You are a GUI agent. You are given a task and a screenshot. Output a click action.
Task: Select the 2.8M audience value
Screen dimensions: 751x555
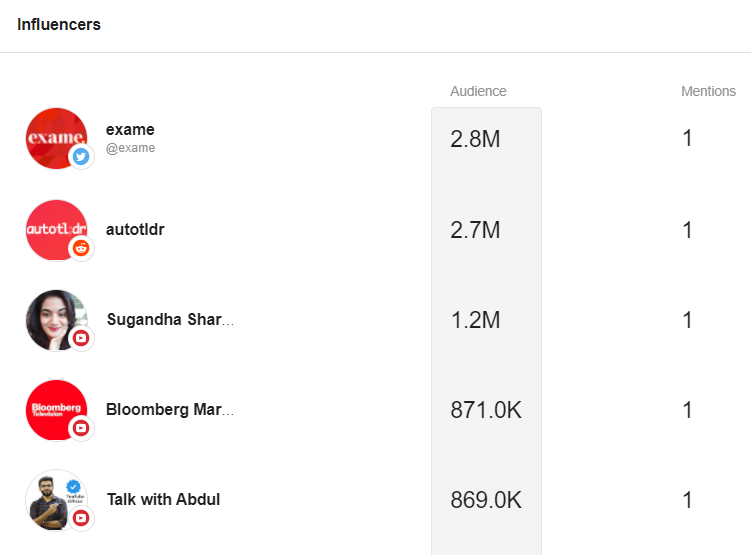[475, 139]
